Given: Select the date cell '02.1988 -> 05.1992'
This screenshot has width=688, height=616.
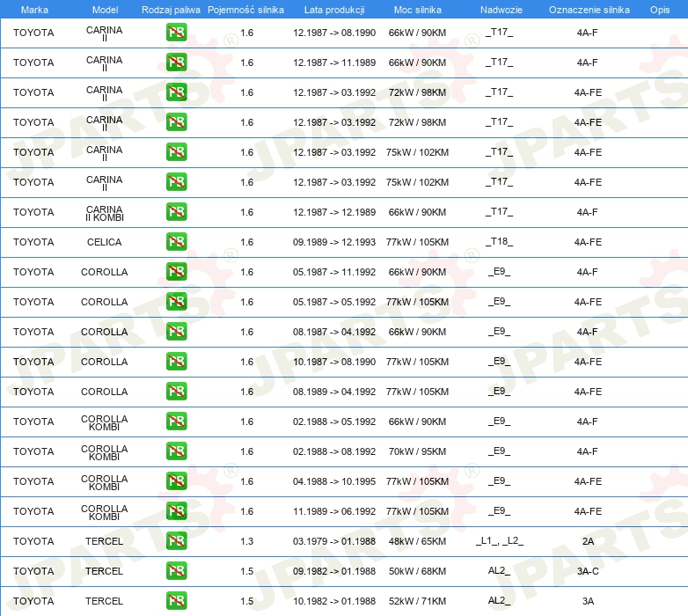Looking at the screenshot, I should [x=334, y=422].
